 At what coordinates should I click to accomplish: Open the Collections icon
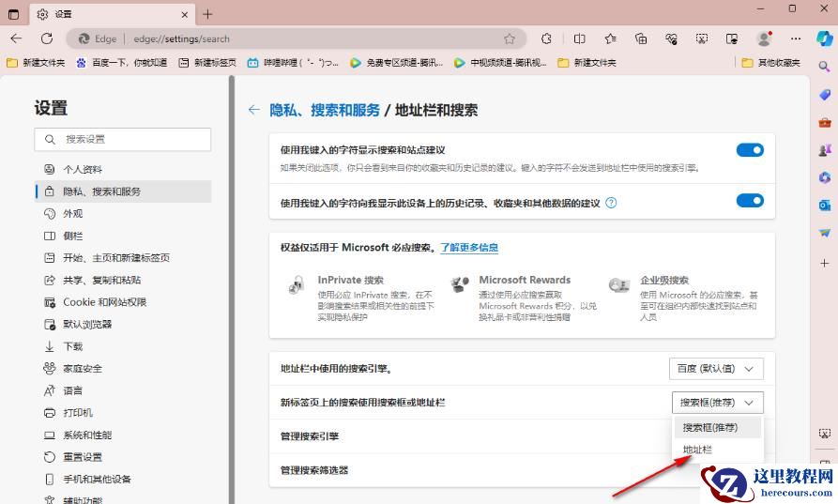pyautogui.click(x=640, y=38)
